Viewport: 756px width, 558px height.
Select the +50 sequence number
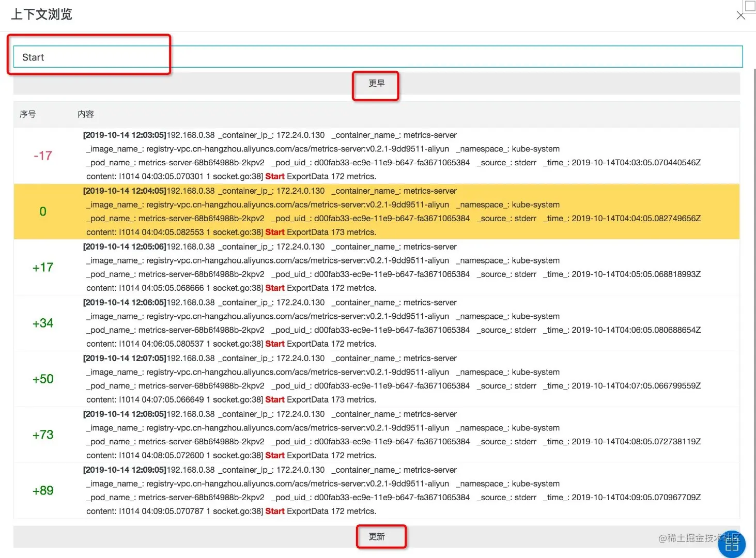click(x=43, y=379)
